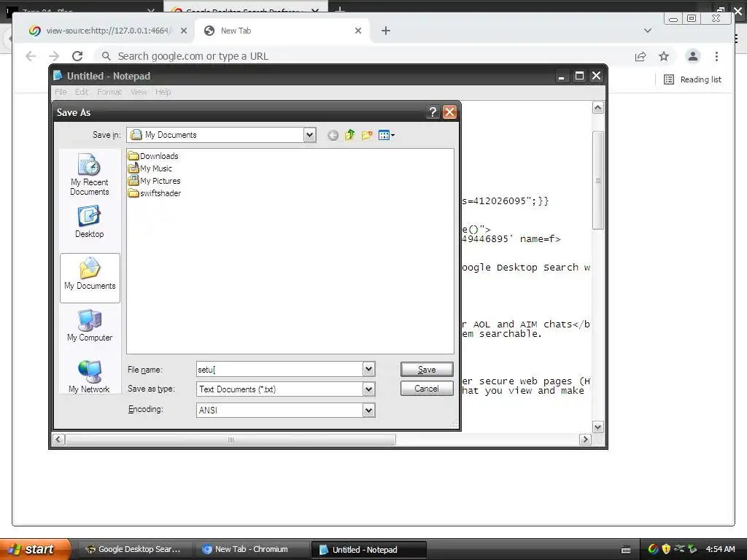Click the File name input field
The height and width of the screenshot is (560, 747).
[x=279, y=369]
